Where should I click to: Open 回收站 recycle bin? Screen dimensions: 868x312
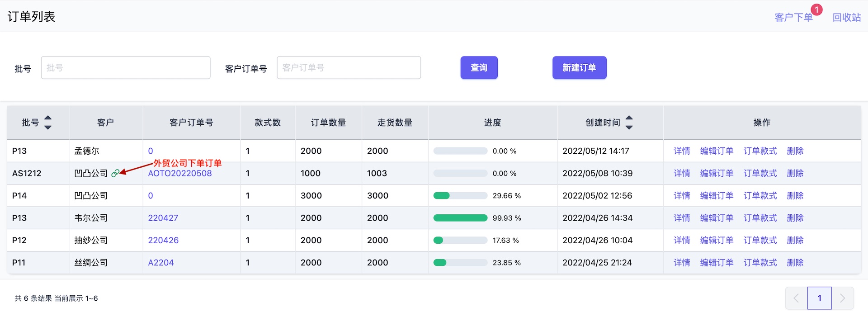[847, 17]
